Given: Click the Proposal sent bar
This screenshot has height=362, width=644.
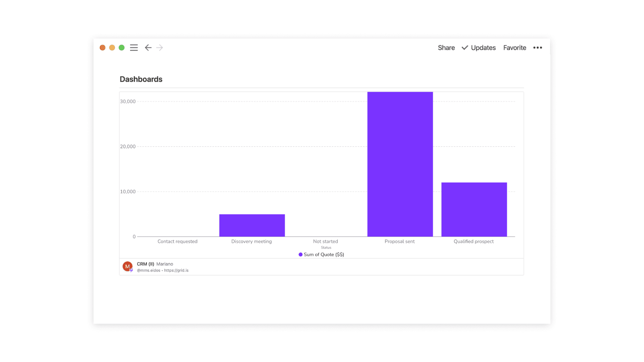Looking at the screenshot, I should (x=400, y=164).
